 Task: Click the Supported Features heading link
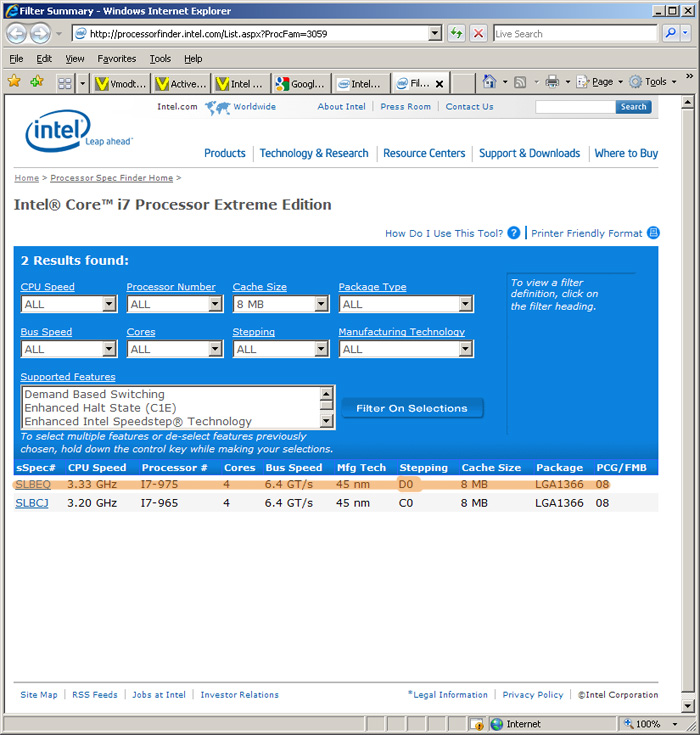coord(68,377)
